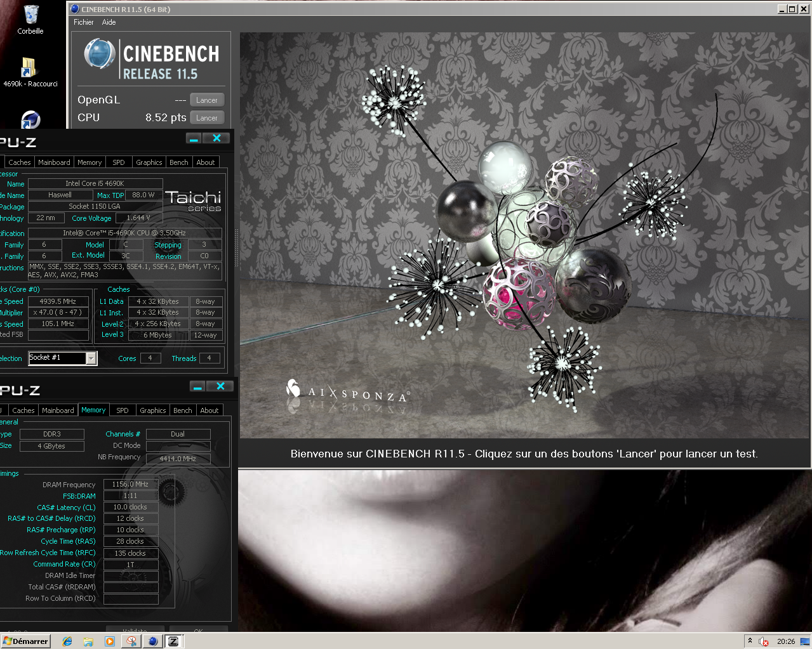
Task: Select the active Memory tab in lower CPU-Z
Action: click(x=93, y=410)
